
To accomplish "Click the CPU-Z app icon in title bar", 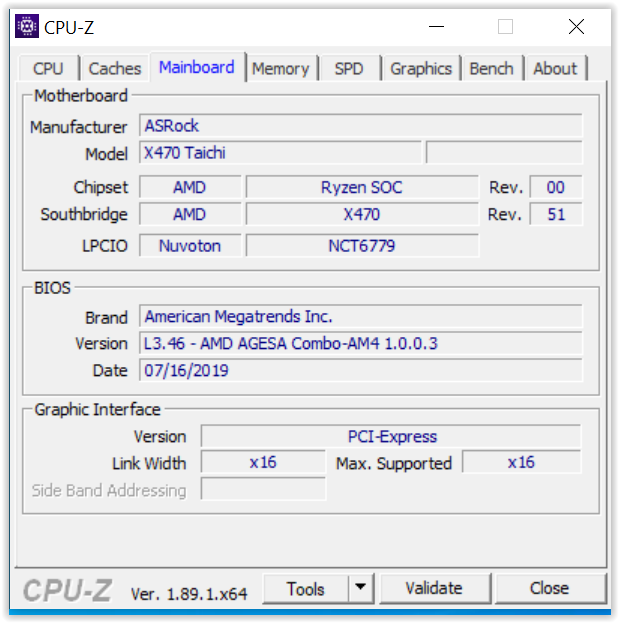I will tap(27, 26).
